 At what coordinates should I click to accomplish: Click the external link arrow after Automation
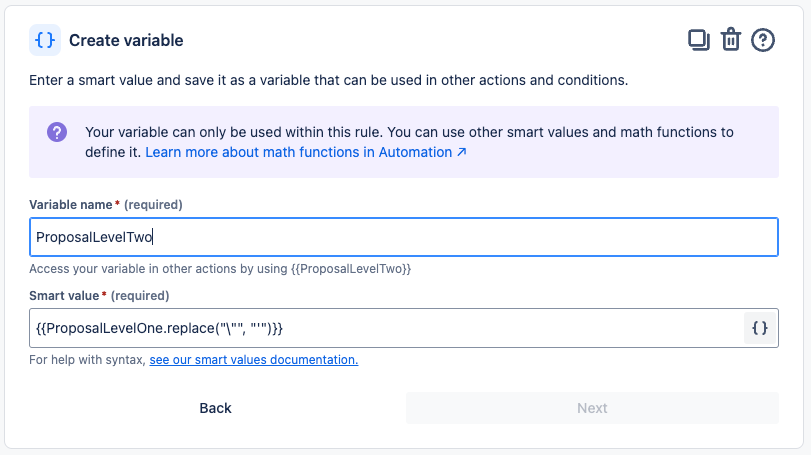coord(461,153)
